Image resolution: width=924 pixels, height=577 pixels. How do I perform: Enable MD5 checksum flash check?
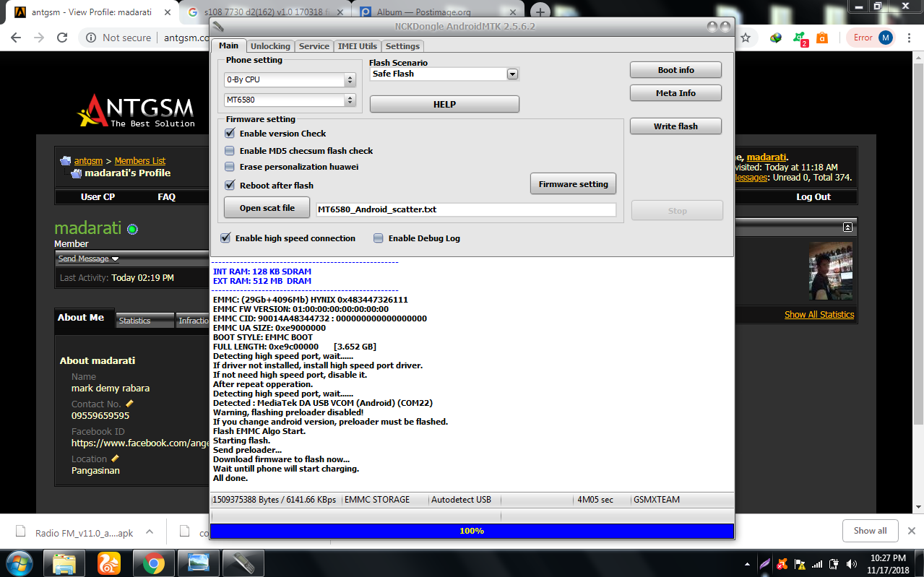[230, 151]
